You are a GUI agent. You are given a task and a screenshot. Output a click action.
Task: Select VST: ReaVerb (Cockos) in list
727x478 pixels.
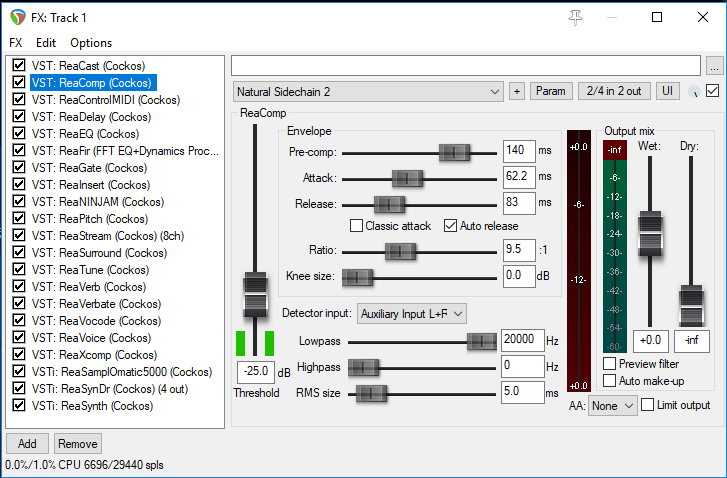click(x=89, y=287)
